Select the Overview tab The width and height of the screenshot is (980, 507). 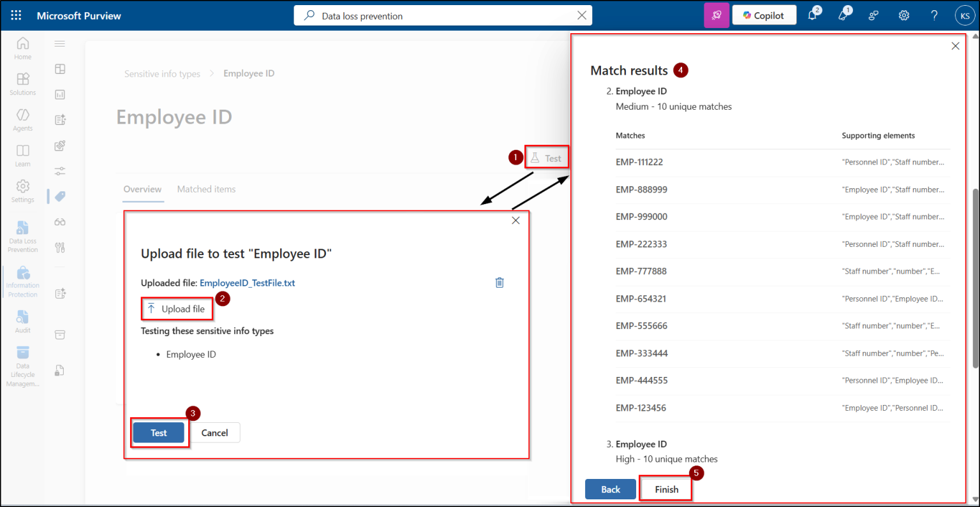coord(142,189)
